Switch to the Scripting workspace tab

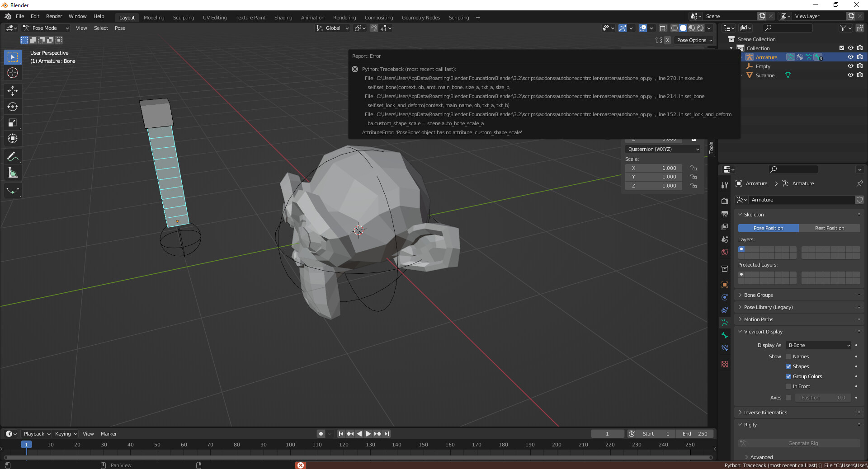pos(458,17)
